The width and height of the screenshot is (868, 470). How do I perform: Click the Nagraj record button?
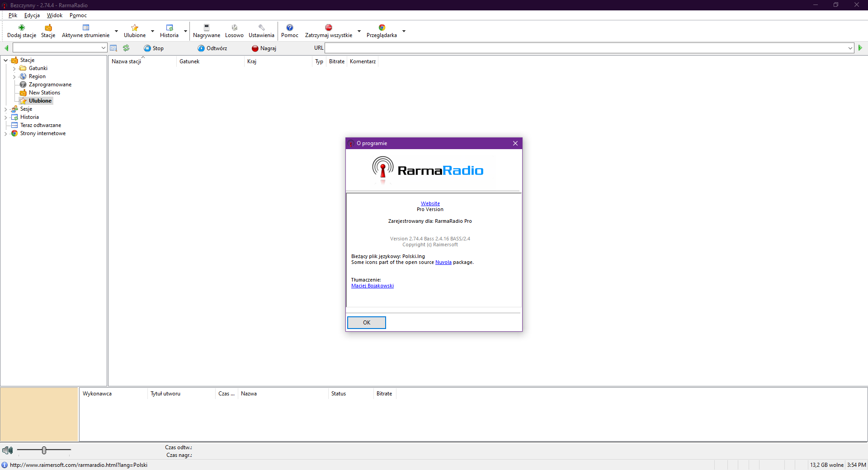click(x=264, y=48)
